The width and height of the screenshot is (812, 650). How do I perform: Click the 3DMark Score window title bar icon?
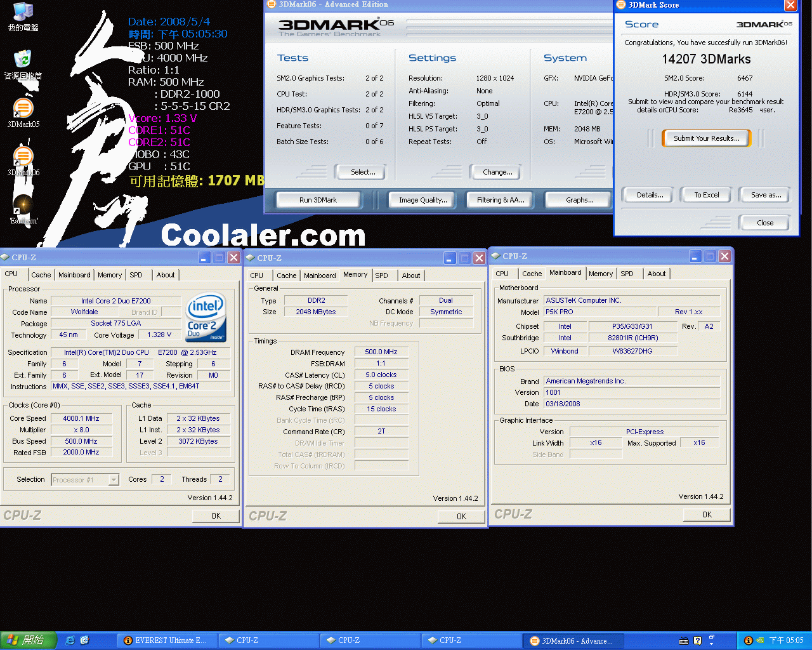tap(621, 5)
